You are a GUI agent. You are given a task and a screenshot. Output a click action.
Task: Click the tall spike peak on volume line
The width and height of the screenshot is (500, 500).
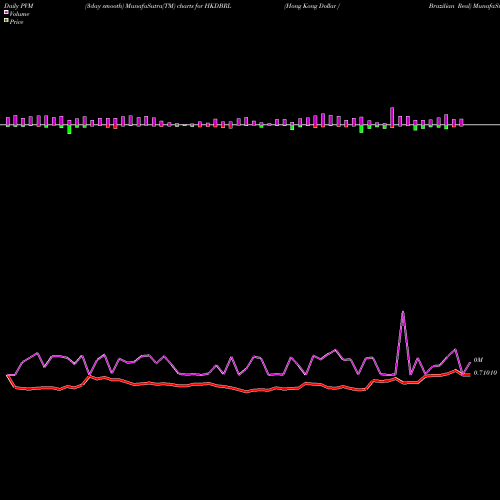[403, 312]
